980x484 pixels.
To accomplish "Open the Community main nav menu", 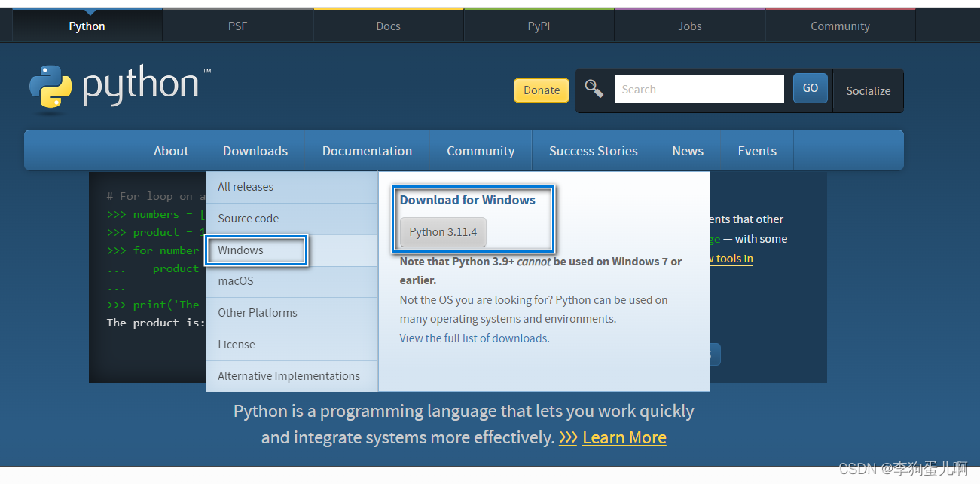I will pos(481,151).
